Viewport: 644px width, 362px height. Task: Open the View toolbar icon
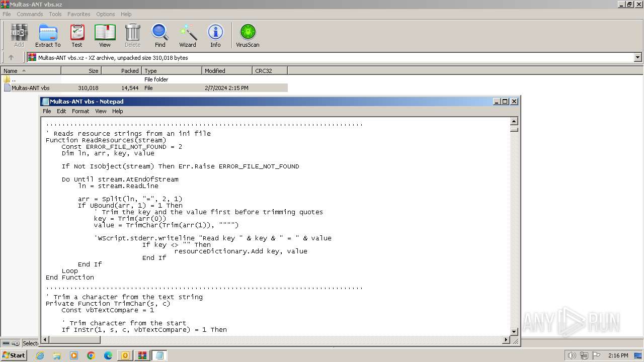point(105,35)
